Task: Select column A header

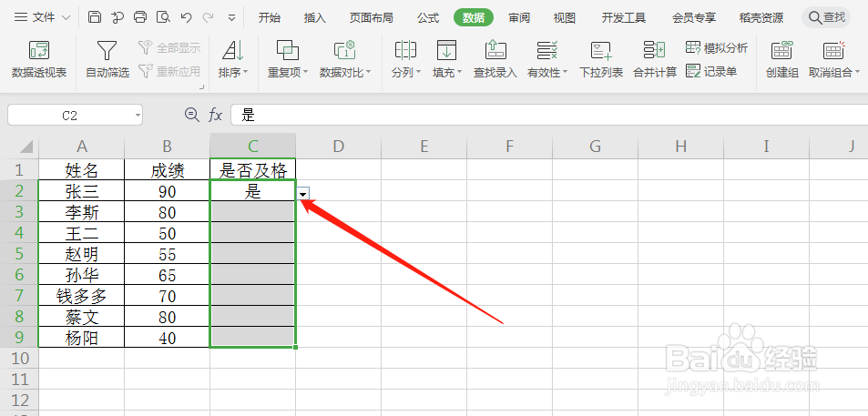Action: 82,146
